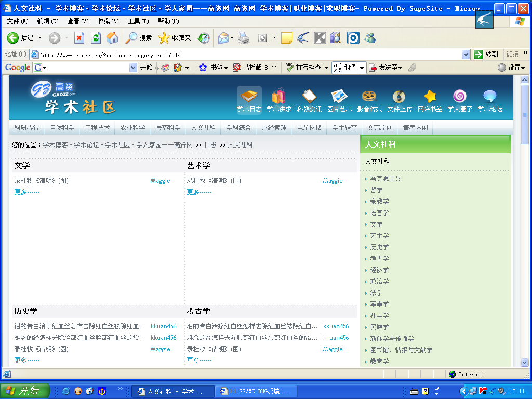Open 拼写检查 dropdown arrow
Screen dimensions: 532x399
pos(326,68)
